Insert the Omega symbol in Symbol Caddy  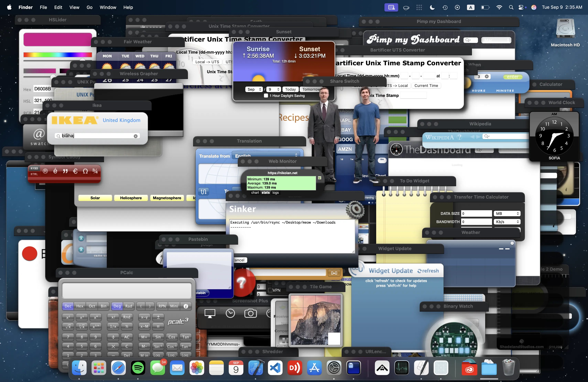click(85, 171)
